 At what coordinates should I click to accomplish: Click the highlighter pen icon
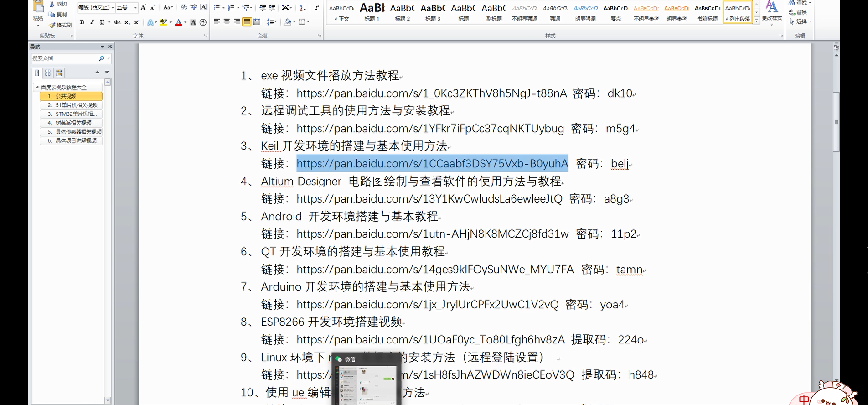pyautogui.click(x=163, y=22)
